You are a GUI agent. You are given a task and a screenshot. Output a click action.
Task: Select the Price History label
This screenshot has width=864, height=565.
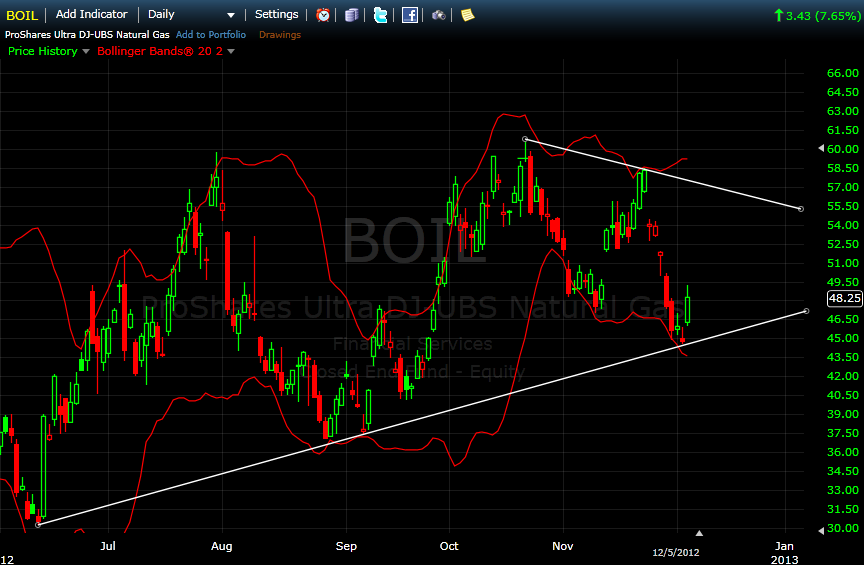coord(42,51)
